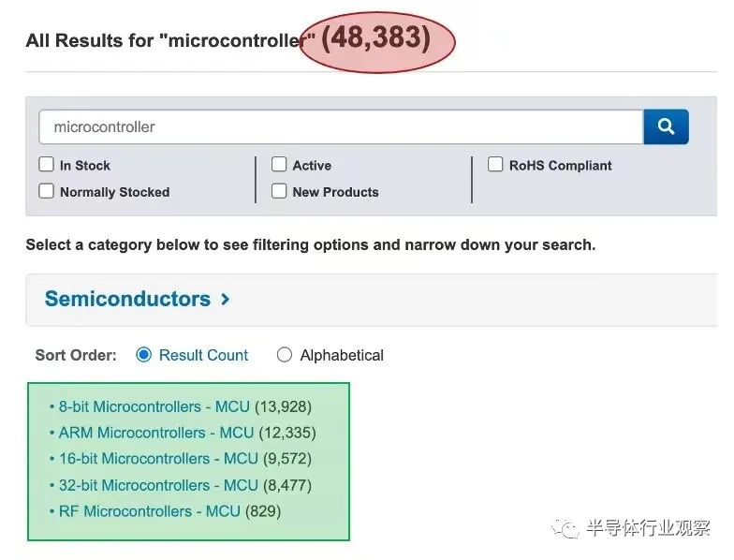Open RF Microcontrollers - MCU category
Image resolution: width=734 pixels, height=560 pixels.
coord(150,511)
